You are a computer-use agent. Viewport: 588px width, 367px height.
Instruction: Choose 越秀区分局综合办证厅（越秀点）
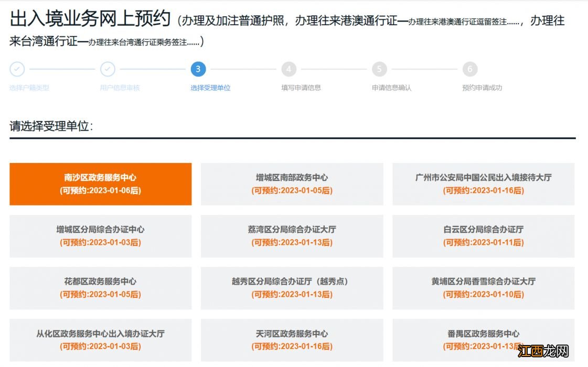tap(292, 288)
